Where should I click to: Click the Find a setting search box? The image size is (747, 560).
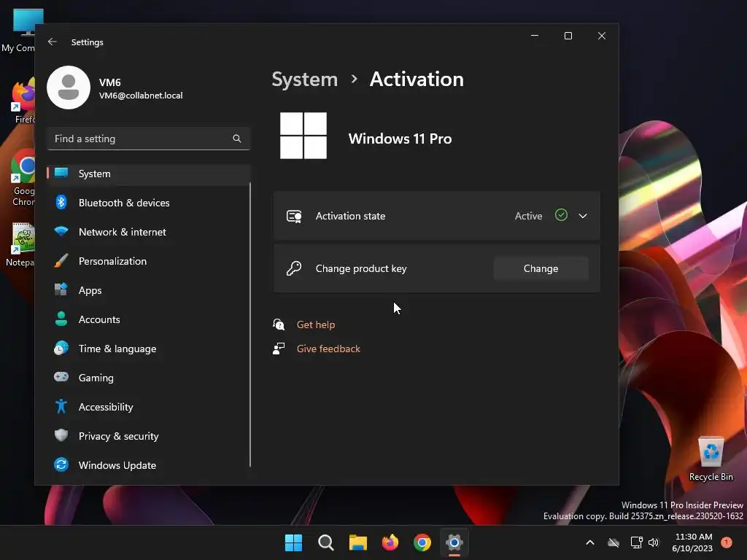(149, 139)
